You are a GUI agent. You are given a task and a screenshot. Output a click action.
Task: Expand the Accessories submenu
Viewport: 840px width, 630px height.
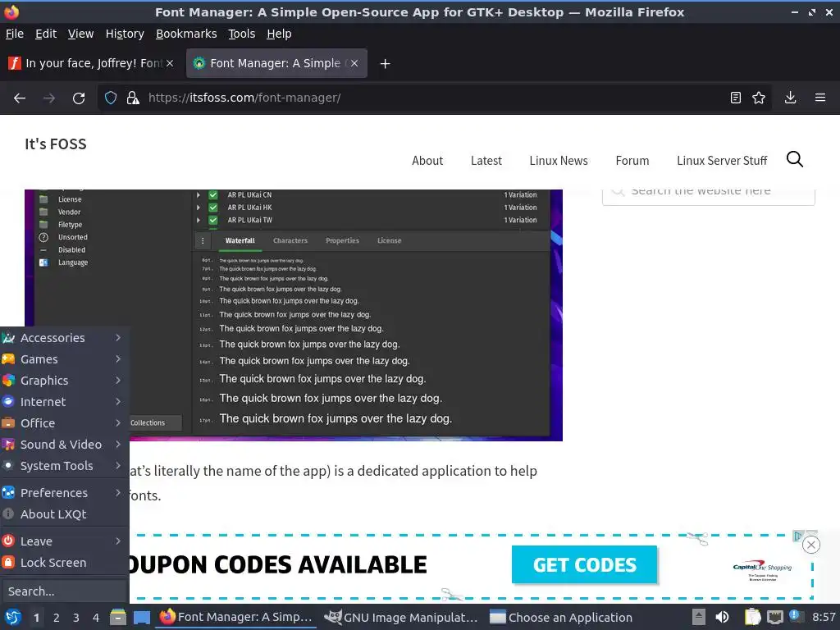tap(64, 338)
